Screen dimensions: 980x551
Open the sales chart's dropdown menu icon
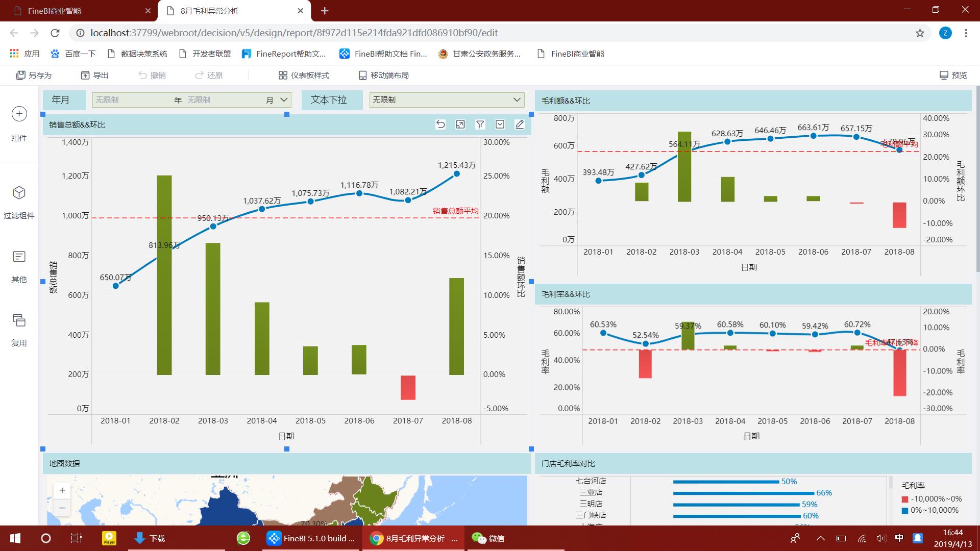tap(500, 124)
